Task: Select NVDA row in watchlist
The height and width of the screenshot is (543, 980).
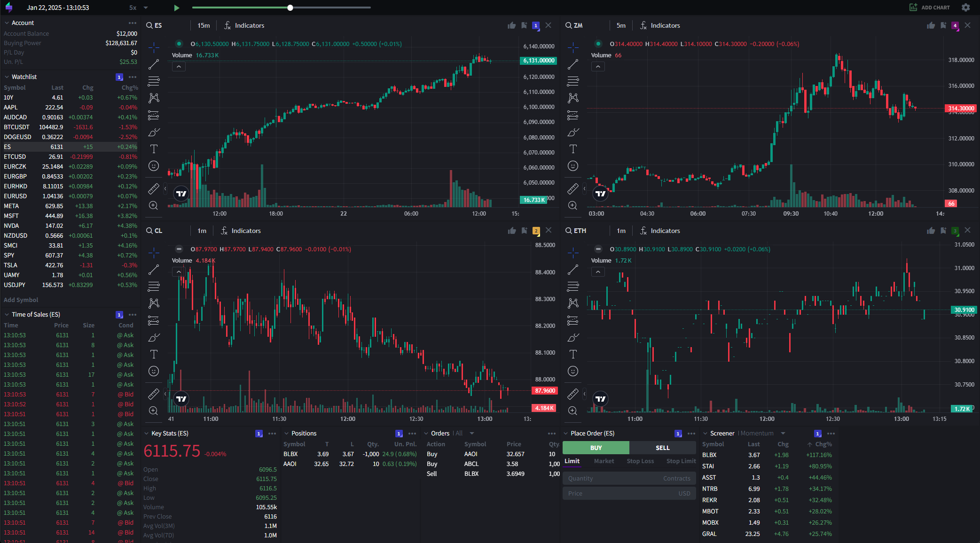Action: [x=71, y=226]
